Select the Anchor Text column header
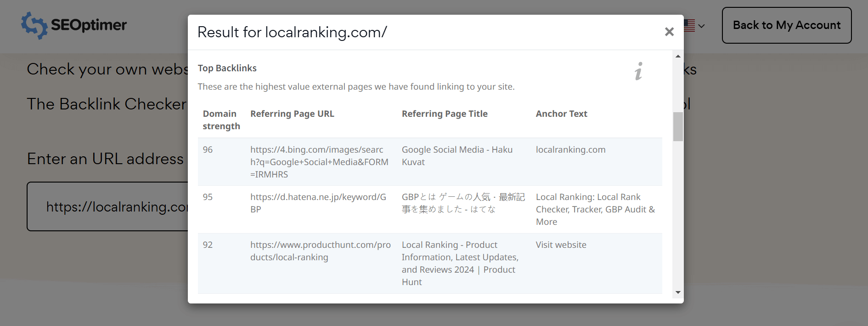The width and height of the screenshot is (868, 326). [x=561, y=114]
